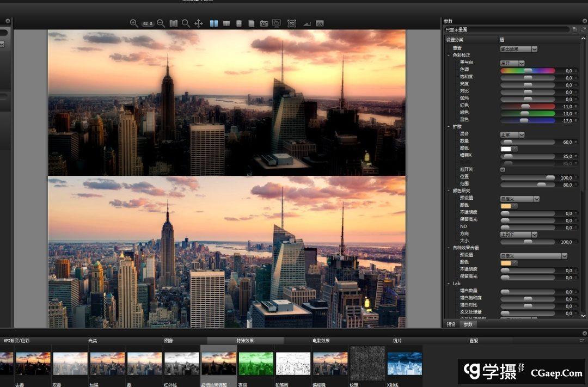The height and width of the screenshot is (387, 588).
Task: Collapse the 扩散 section
Action: click(448, 127)
